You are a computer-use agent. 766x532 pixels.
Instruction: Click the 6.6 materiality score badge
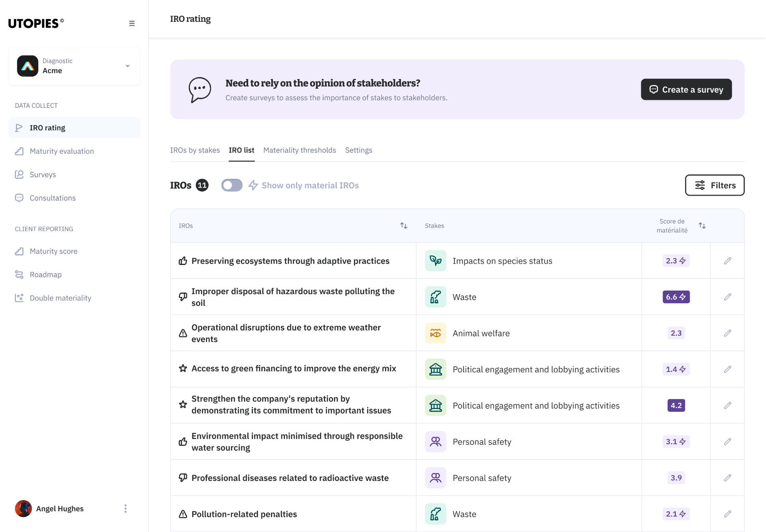point(676,297)
